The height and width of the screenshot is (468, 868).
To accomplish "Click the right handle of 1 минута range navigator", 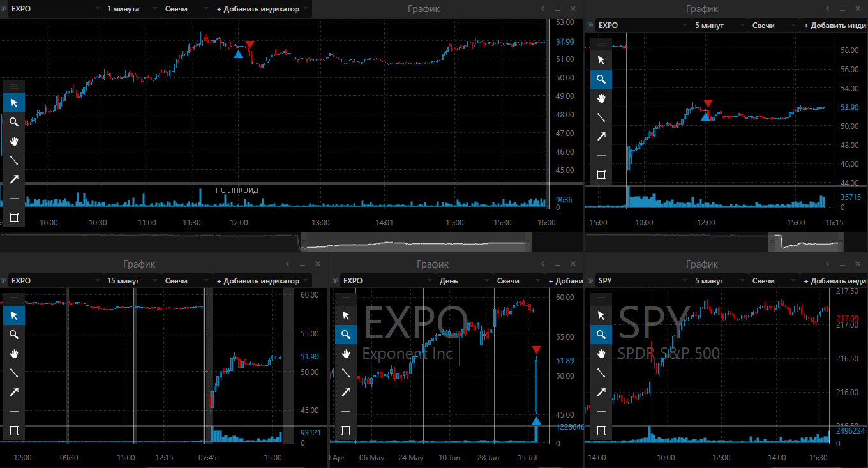I will click(x=528, y=242).
